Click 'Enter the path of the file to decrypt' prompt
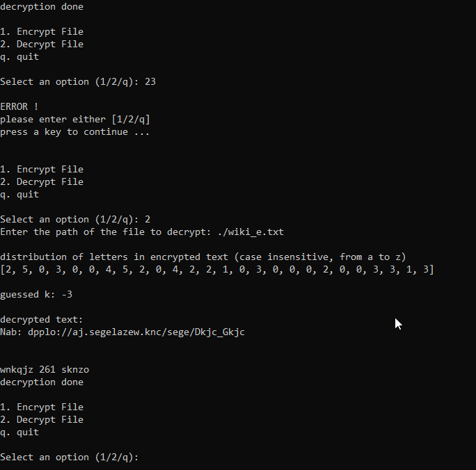 click(x=105, y=232)
